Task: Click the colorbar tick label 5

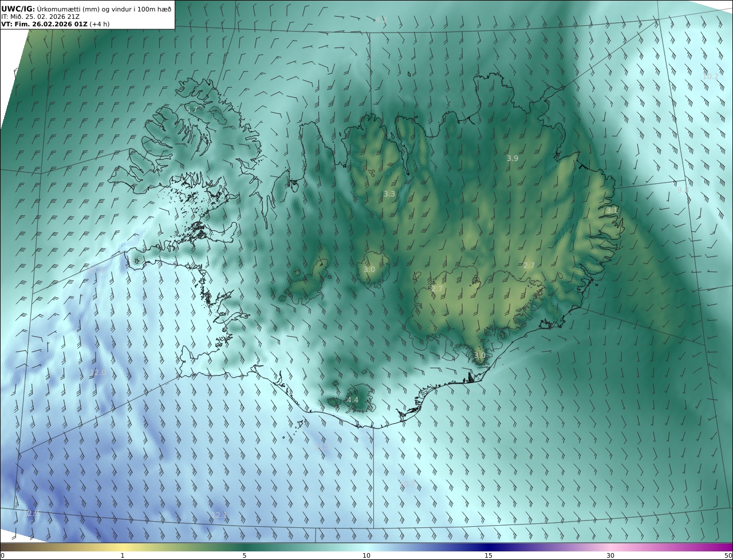Action: point(245,556)
